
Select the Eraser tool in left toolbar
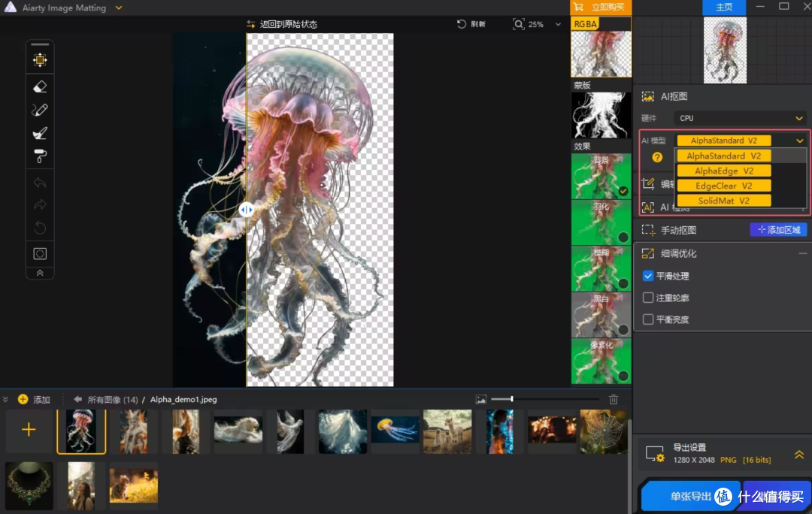pos(40,86)
